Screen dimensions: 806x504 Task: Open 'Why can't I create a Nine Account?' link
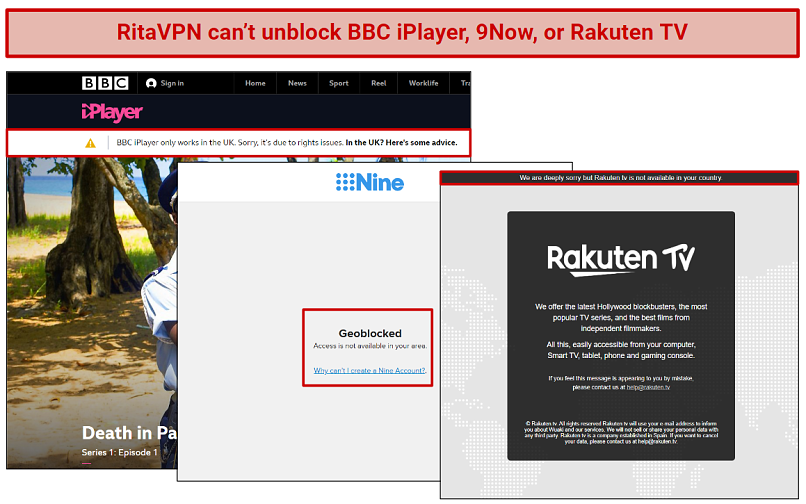tap(370, 370)
